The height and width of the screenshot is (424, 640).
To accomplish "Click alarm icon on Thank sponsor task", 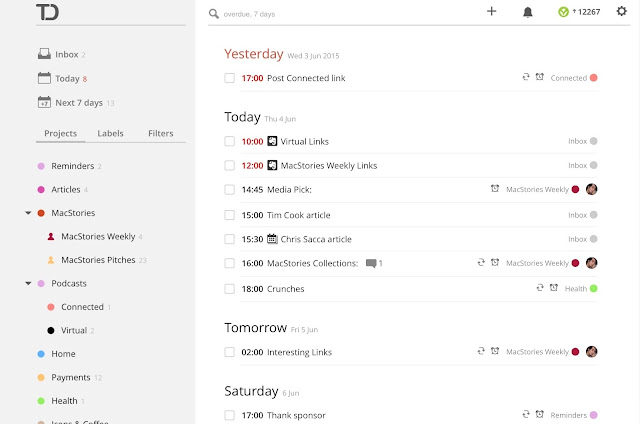I will [540, 414].
